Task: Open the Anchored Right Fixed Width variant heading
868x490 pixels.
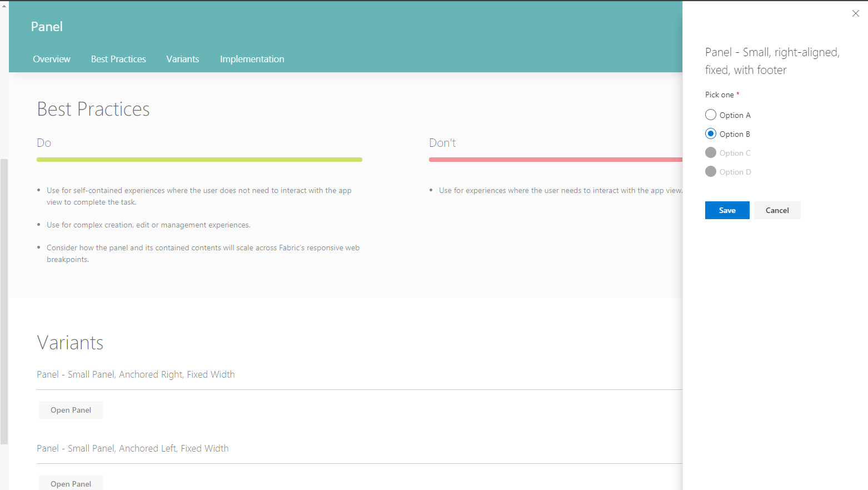Action: (135, 374)
